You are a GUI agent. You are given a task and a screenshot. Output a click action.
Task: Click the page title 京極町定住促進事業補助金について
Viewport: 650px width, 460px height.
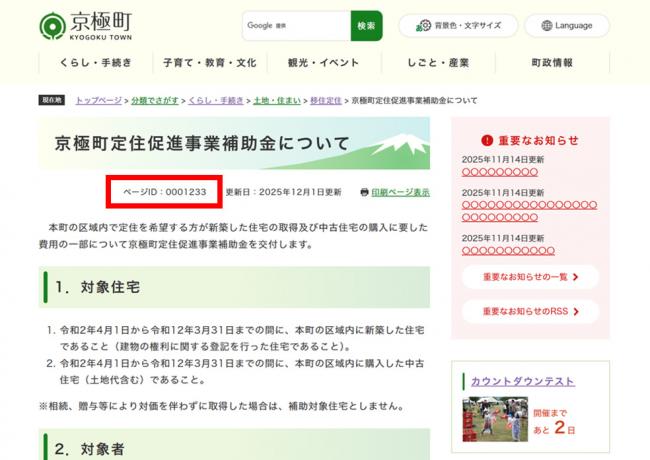pyautogui.click(x=202, y=143)
